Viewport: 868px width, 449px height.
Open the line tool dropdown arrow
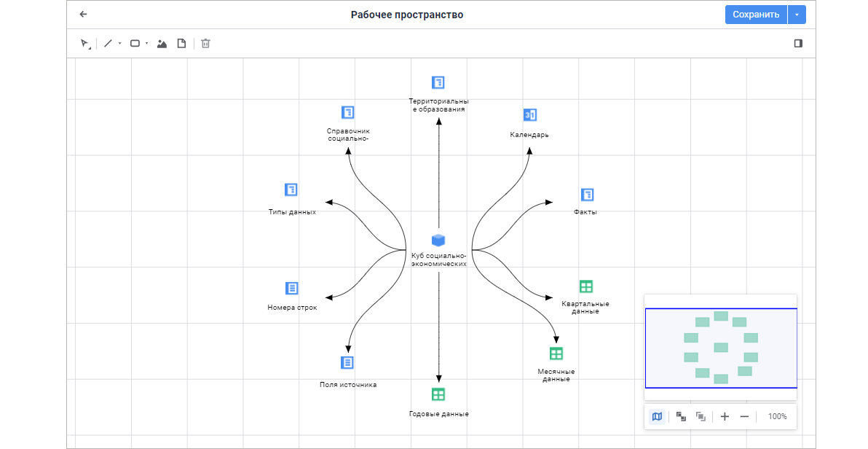tap(119, 44)
